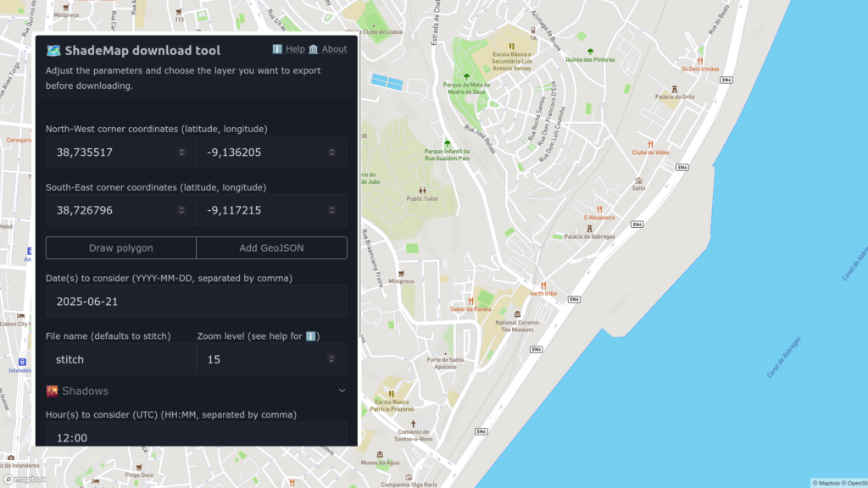Click the Public Toilet map icon
The width and height of the screenshot is (868, 488).
tap(422, 191)
